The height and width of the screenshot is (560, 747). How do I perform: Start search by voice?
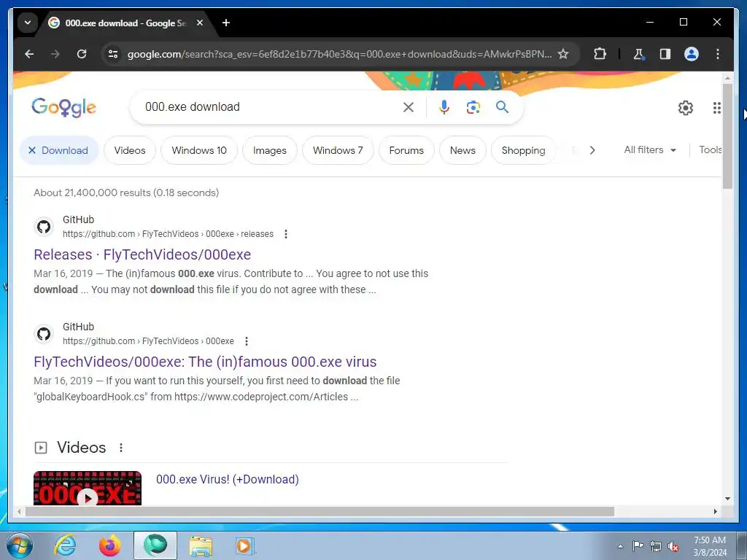pyautogui.click(x=444, y=107)
